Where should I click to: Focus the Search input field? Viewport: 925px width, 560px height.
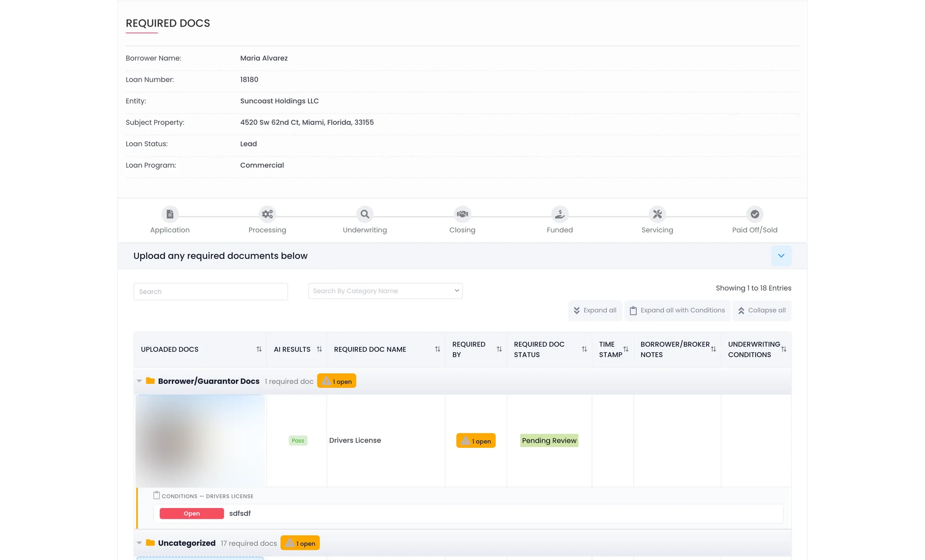tap(211, 292)
